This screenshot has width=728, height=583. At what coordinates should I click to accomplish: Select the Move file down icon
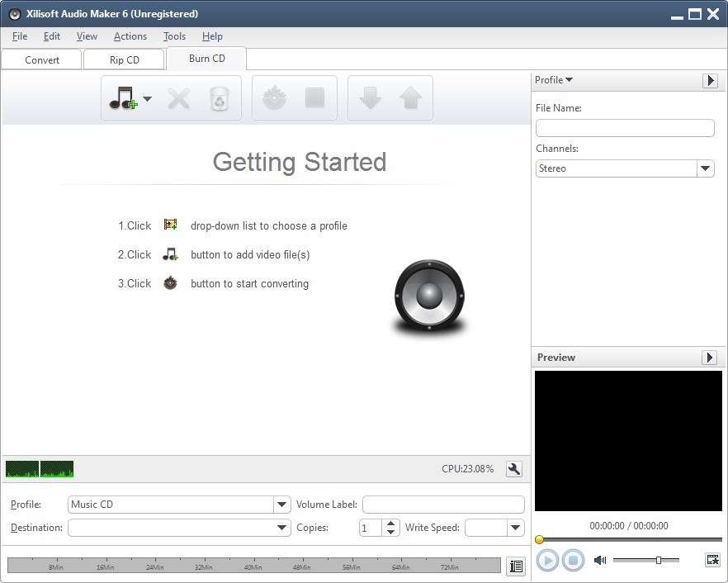[x=370, y=98]
